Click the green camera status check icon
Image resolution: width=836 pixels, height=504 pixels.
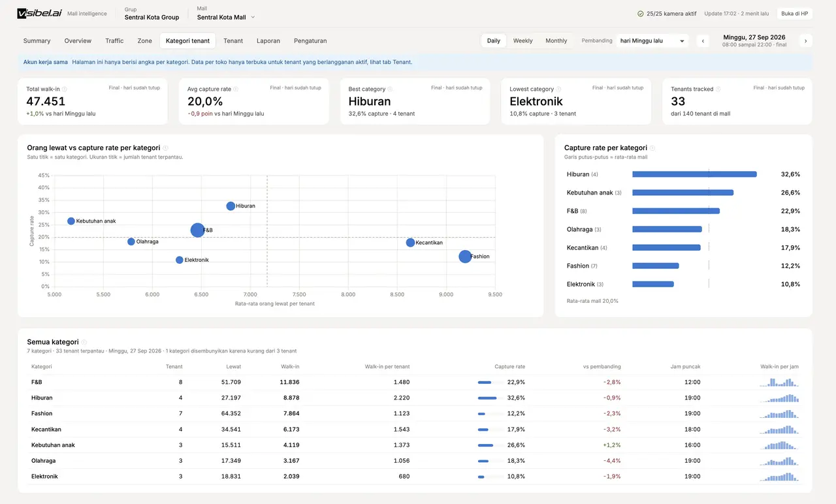[641, 14]
